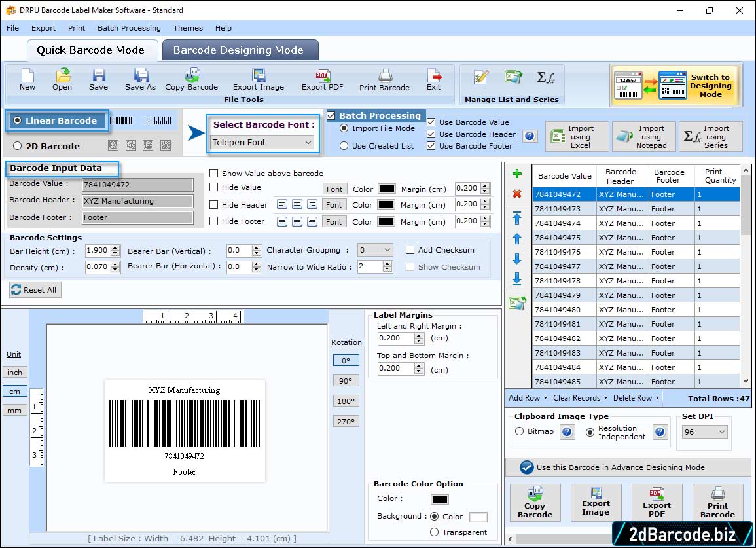This screenshot has width=756, height=548.
Task: Move selected row down one position
Action: pyautogui.click(x=517, y=259)
